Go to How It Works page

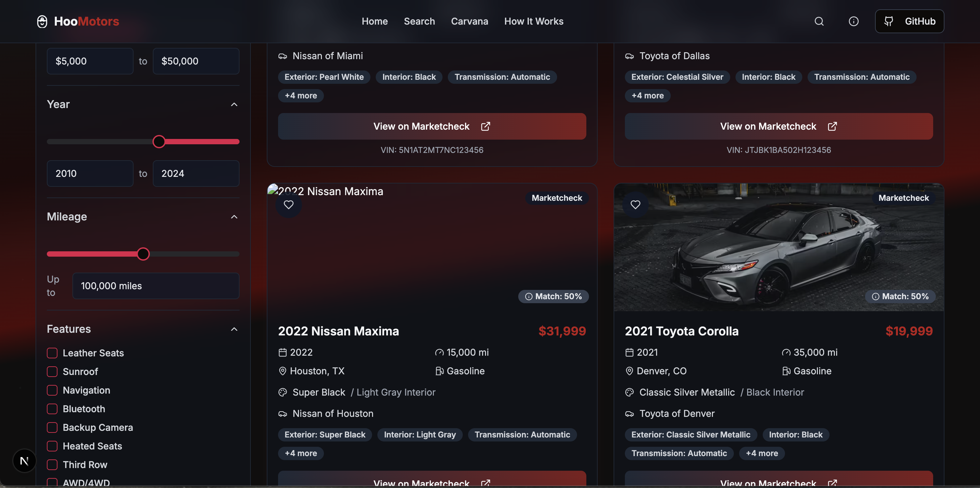pos(534,21)
